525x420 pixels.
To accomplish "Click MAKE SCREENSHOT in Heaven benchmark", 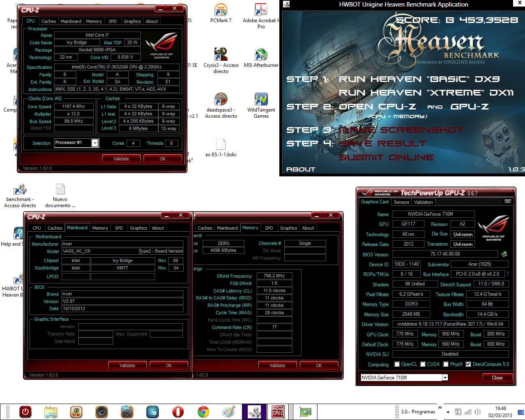I will tap(400, 130).
